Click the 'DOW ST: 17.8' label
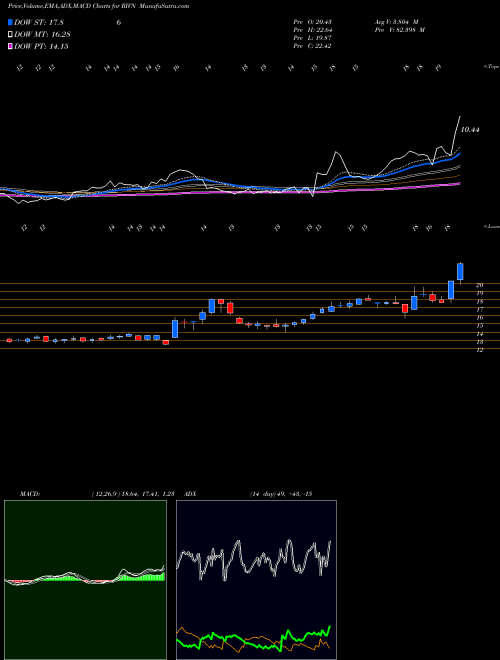This screenshot has width=500, height=660. 38,23
